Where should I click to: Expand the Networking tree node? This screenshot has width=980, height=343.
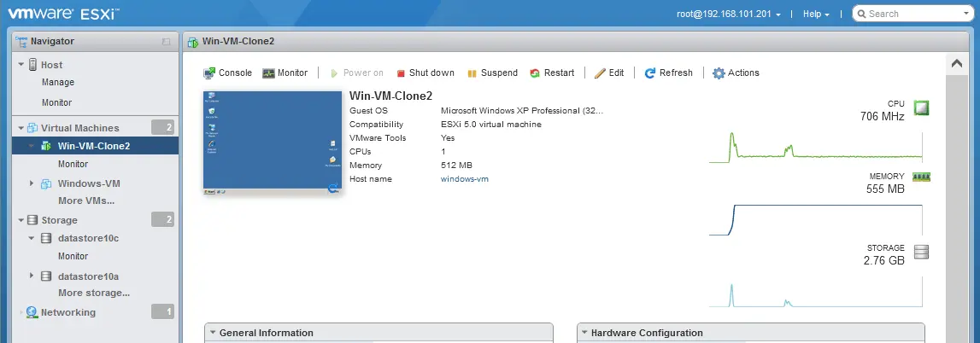pyautogui.click(x=21, y=312)
